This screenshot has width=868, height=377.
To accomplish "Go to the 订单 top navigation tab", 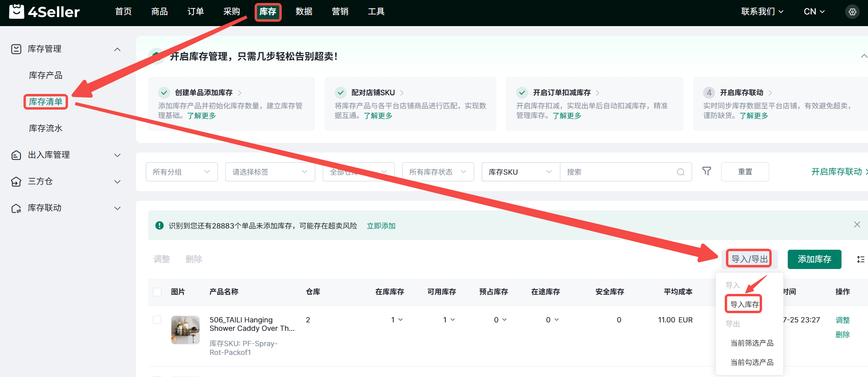I will [195, 12].
